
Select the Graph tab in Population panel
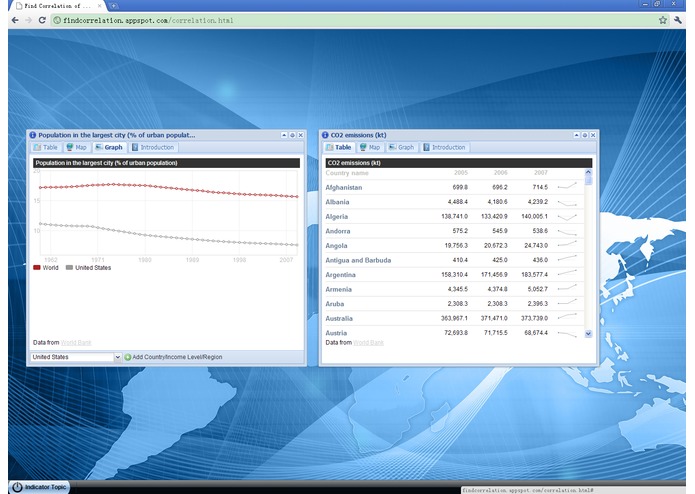109,148
